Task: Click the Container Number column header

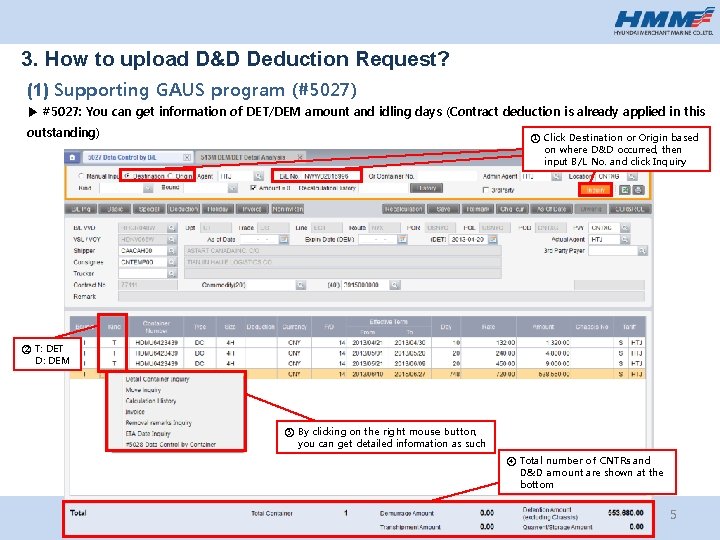Action: [x=156, y=327]
